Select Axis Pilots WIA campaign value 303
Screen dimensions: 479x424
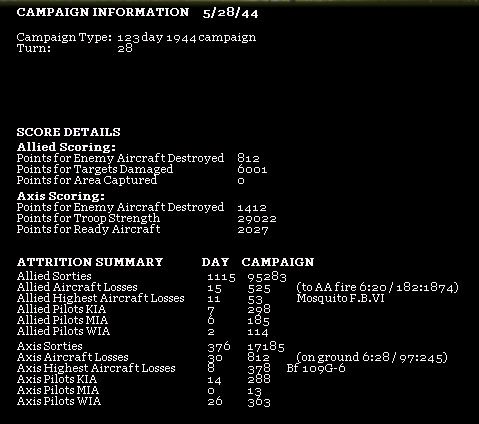click(x=259, y=402)
